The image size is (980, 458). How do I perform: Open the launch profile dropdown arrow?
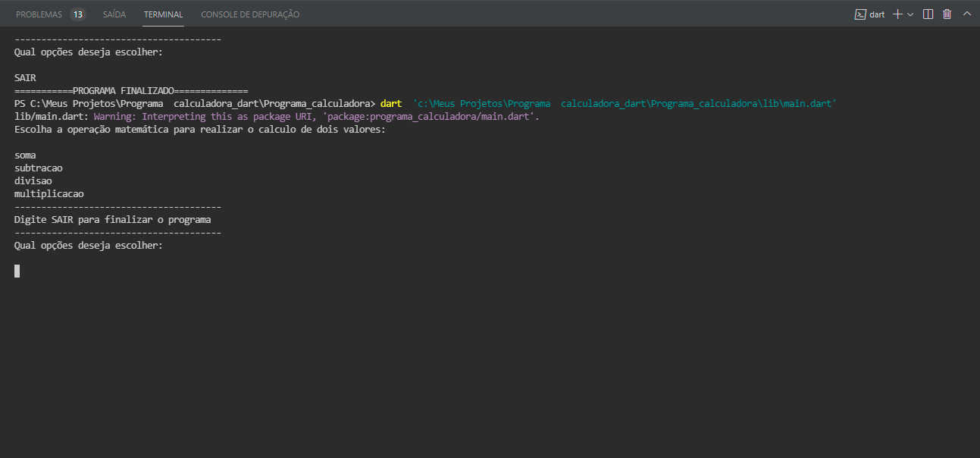[x=910, y=14]
